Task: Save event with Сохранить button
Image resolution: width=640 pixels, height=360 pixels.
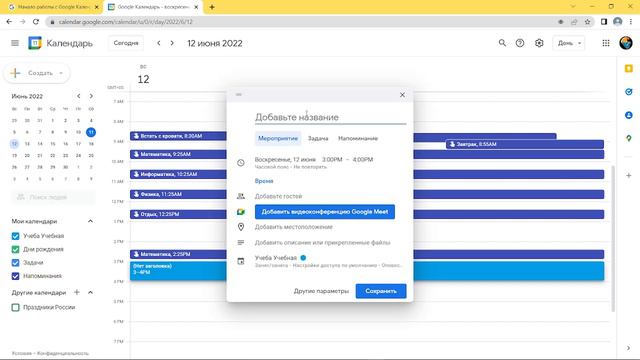Action: pyautogui.click(x=381, y=291)
